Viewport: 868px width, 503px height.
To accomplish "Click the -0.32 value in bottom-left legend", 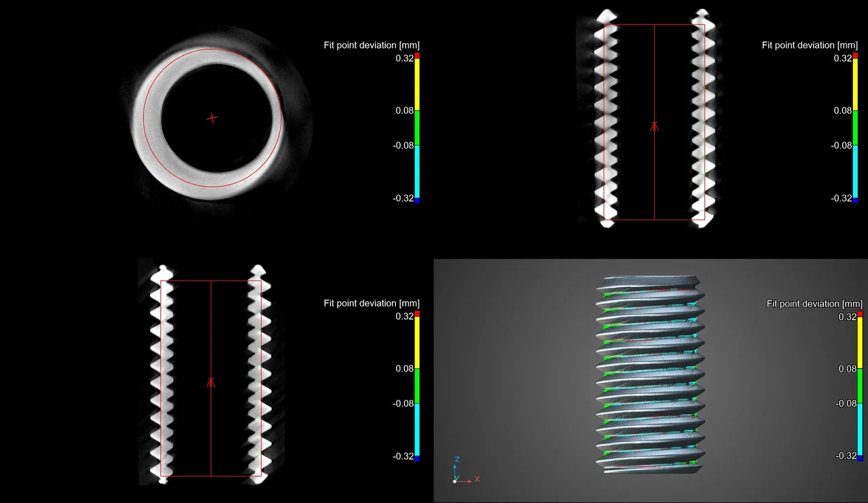I will [x=404, y=456].
